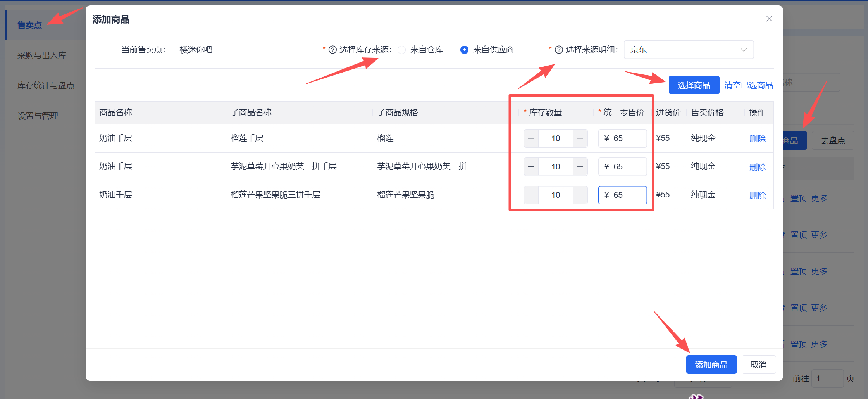Delete the 榴莲千层 row
The image size is (868, 399).
coord(758,139)
